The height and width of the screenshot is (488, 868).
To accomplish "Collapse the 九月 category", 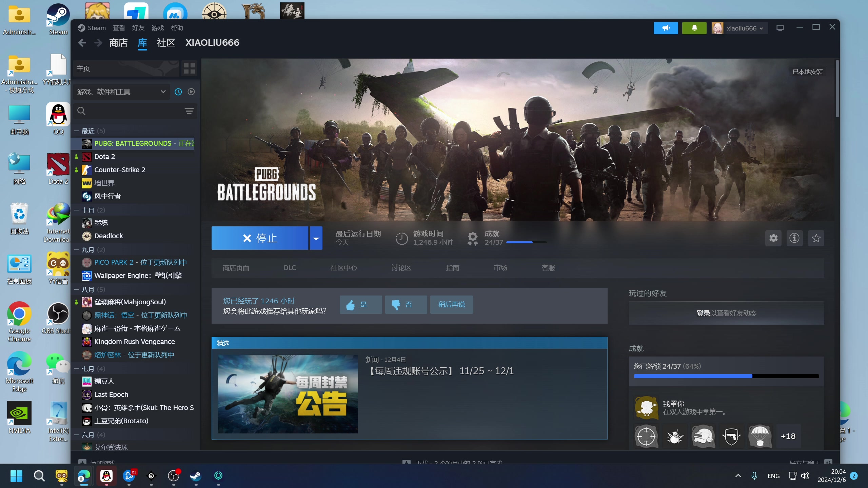I will pyautogui.click(x=77, y=250).
